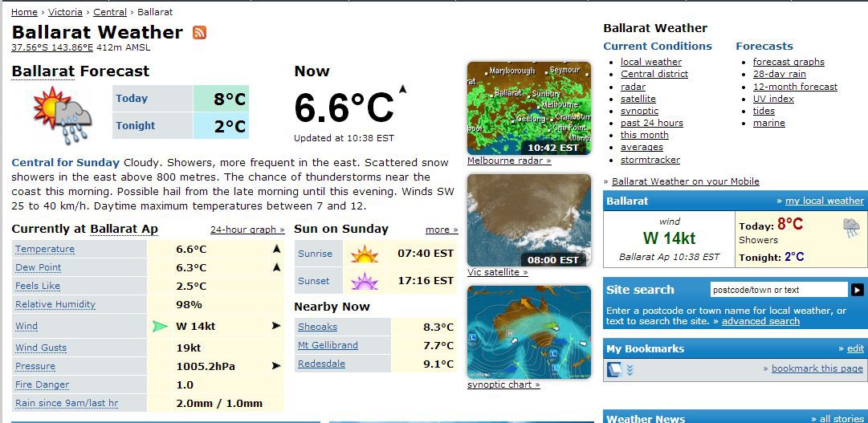Open the synoptic chart thumbnail image
Image resolution: width=868 pixels, height=423 pixels.
[528, 332]
